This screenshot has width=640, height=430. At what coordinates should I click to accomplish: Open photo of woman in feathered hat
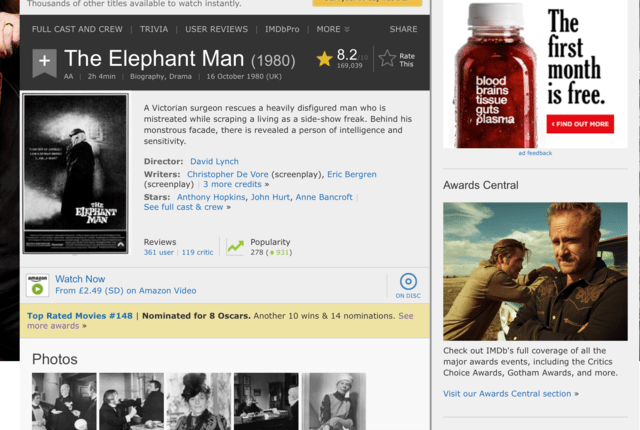point(199,401)
